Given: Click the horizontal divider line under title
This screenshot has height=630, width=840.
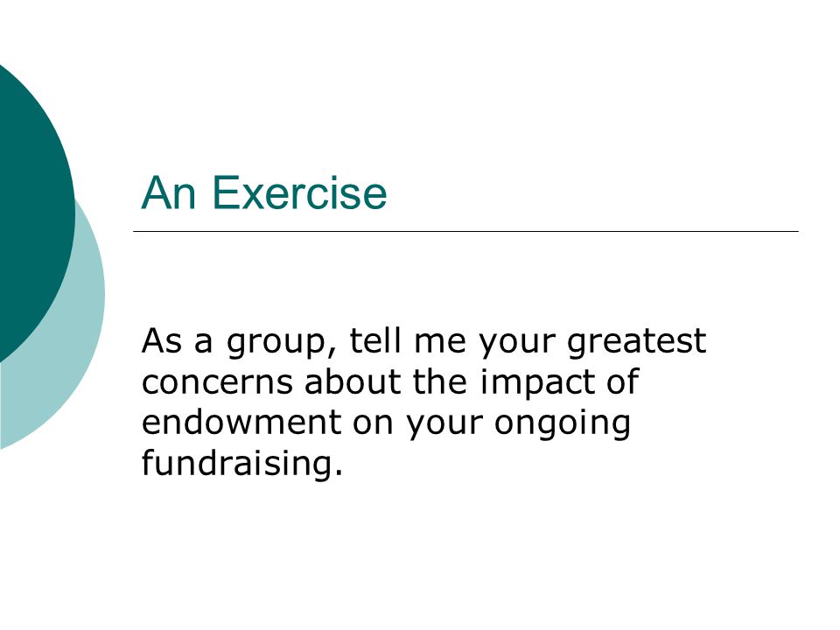Looking at the screenshot, I should point(465,231).
